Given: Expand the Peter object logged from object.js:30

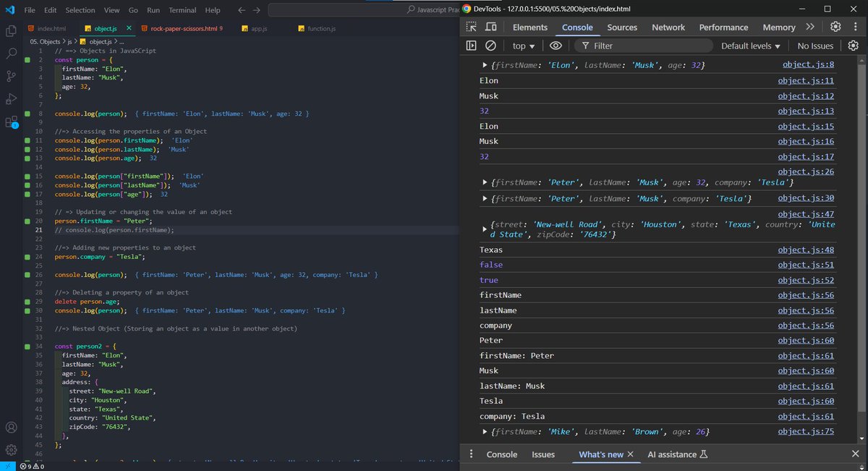Looking at the screenshot, I should click(485, 198).
